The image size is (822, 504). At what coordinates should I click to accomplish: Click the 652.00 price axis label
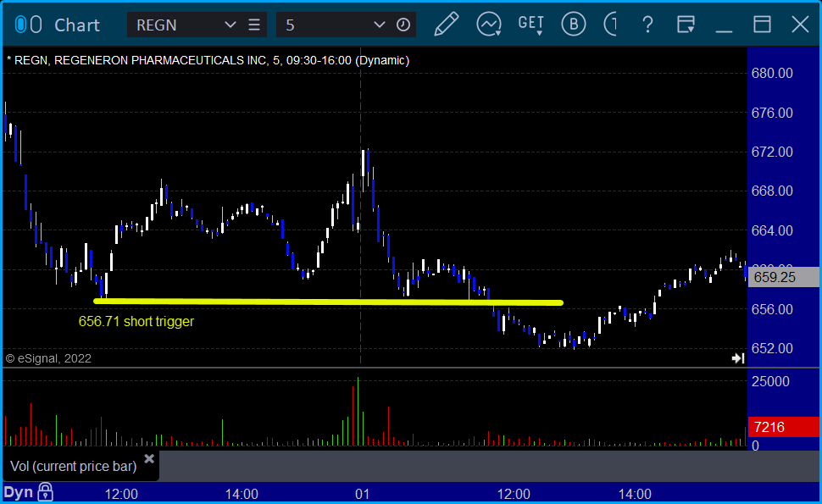[x=772, y=348]
